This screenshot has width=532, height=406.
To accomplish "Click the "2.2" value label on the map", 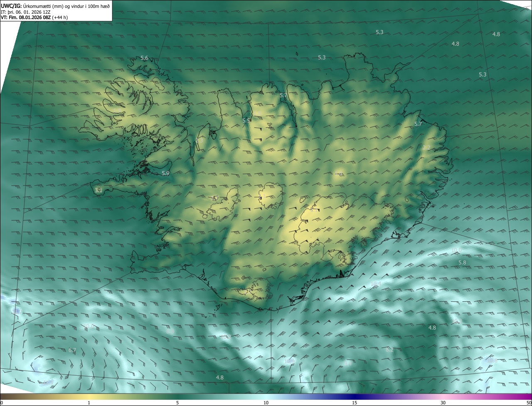I will coord(426,148).
